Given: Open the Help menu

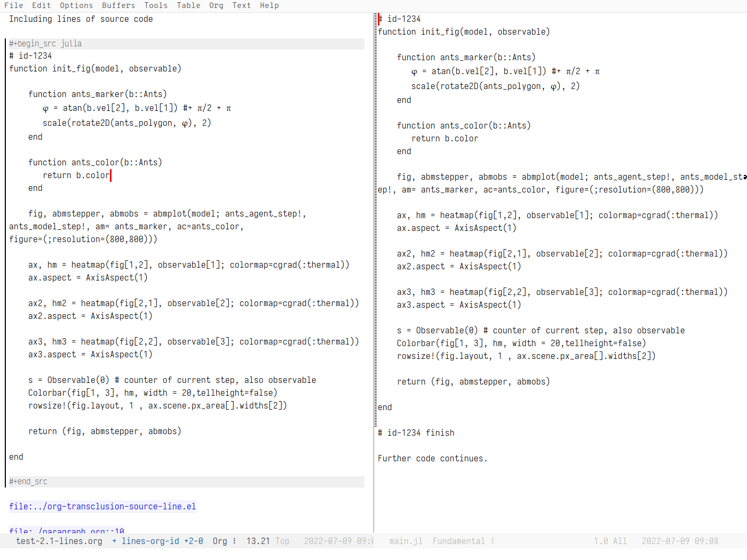Looking at the screenshot, I should click(269, 5).
